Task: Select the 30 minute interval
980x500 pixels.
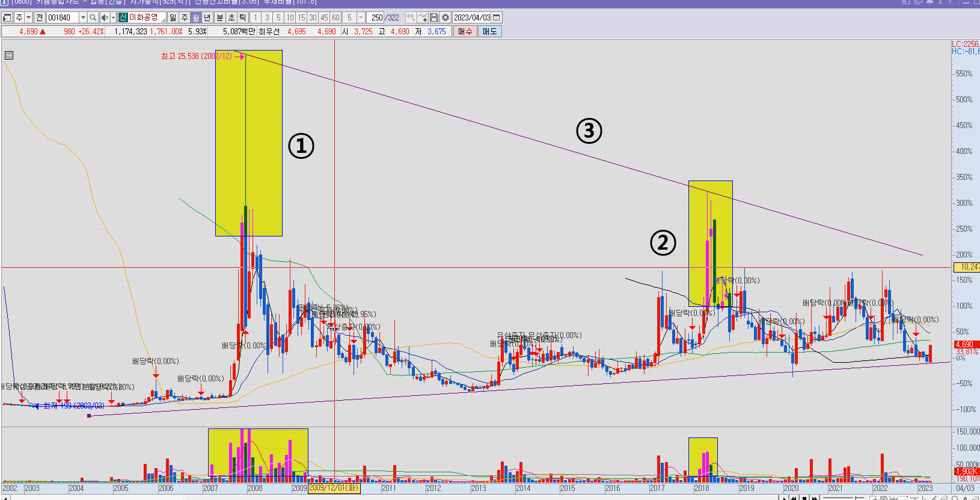Action: [x=313, y=17]
